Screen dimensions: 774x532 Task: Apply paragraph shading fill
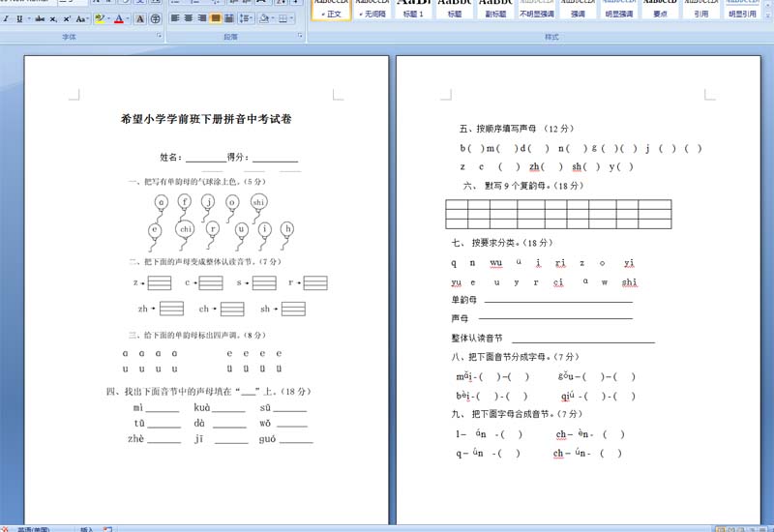click(x=264, y=18)
